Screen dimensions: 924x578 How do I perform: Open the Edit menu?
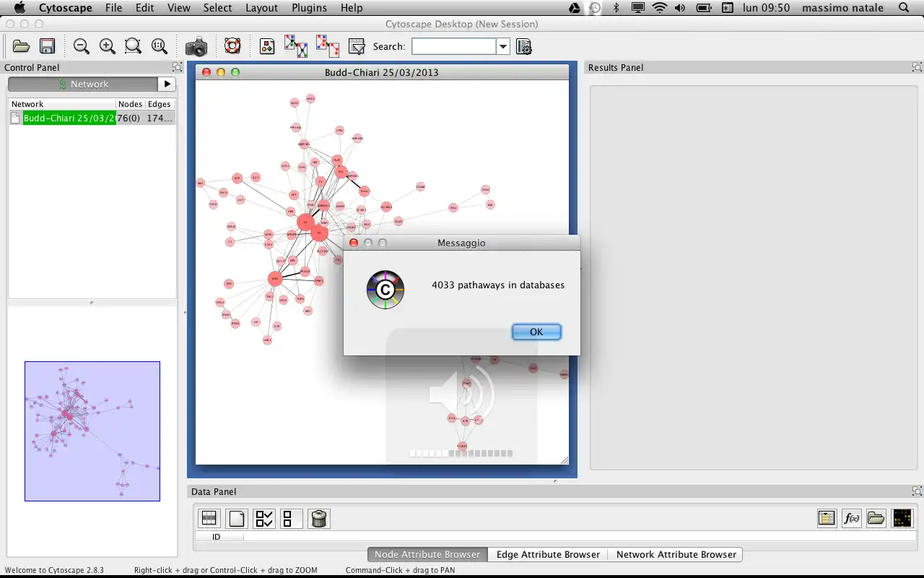[145, 8]
